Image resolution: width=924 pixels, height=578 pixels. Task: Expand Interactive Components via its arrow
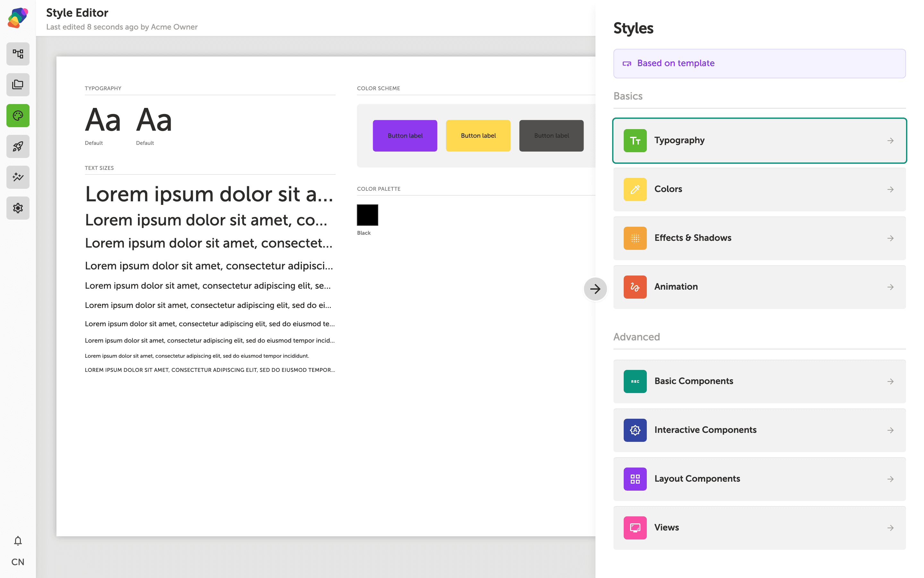coord(890,430)
